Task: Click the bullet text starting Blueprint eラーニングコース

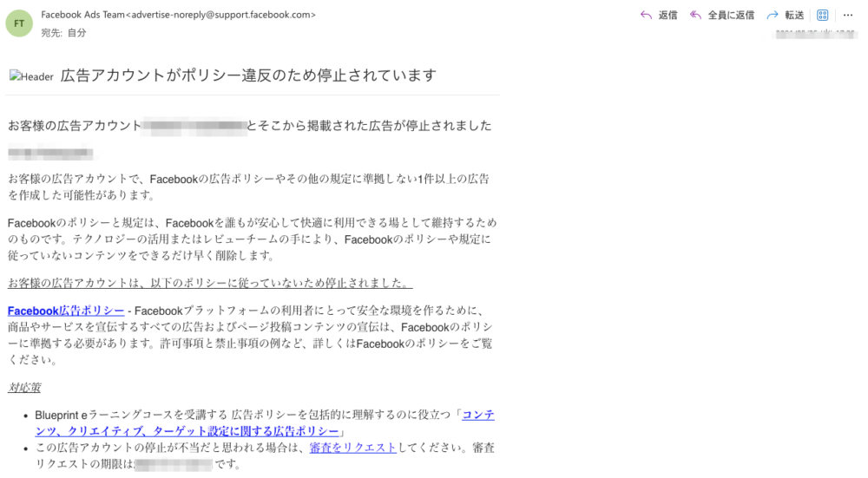Action: (x=265, y=422)
